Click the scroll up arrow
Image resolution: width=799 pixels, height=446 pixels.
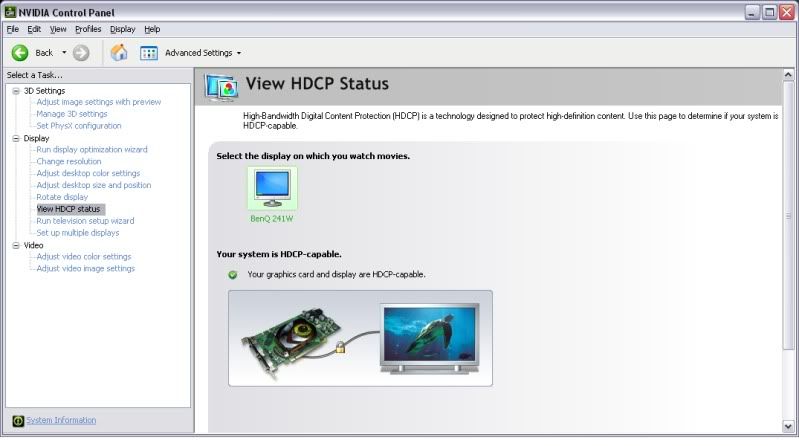[788, 75]
